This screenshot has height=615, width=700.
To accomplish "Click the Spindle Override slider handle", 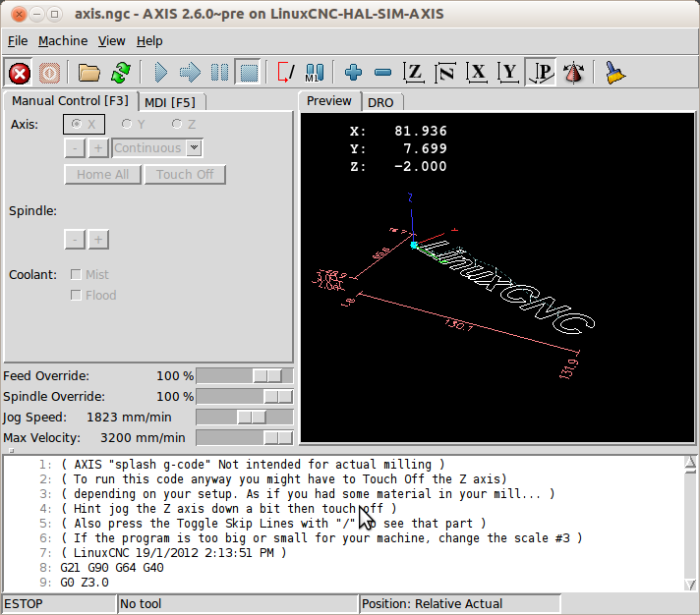I will 277,397.
